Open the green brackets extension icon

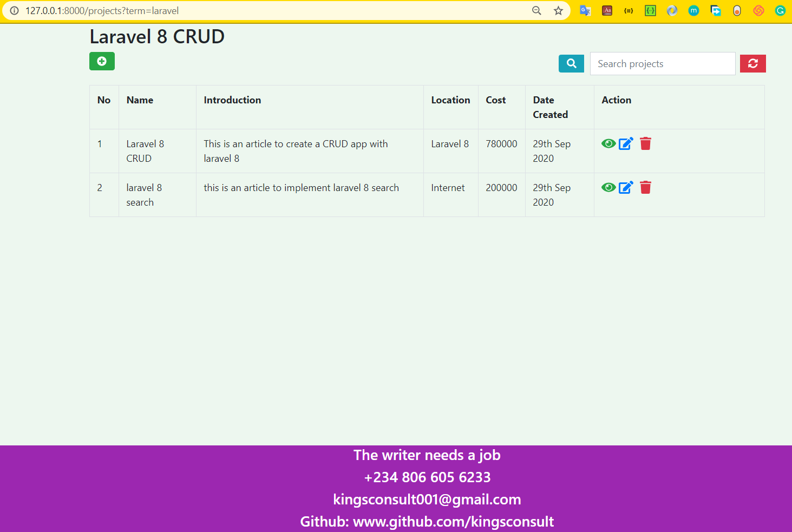click(650, 10)
